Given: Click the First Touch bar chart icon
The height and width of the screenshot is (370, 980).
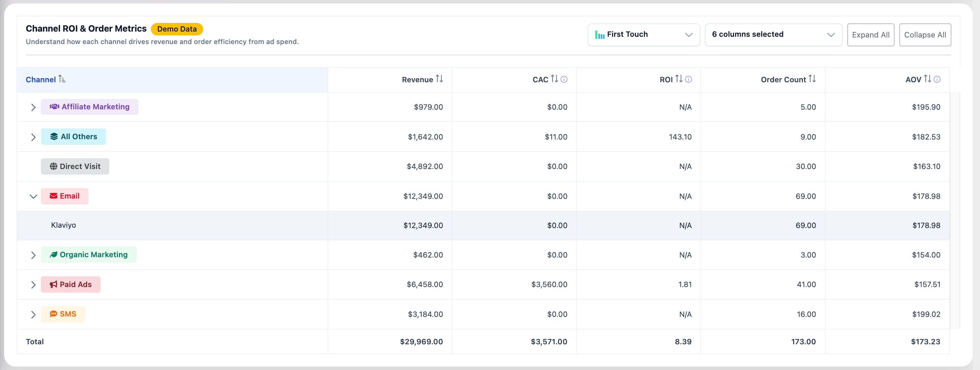Looking at the screenshot, I should pos(600,35).
